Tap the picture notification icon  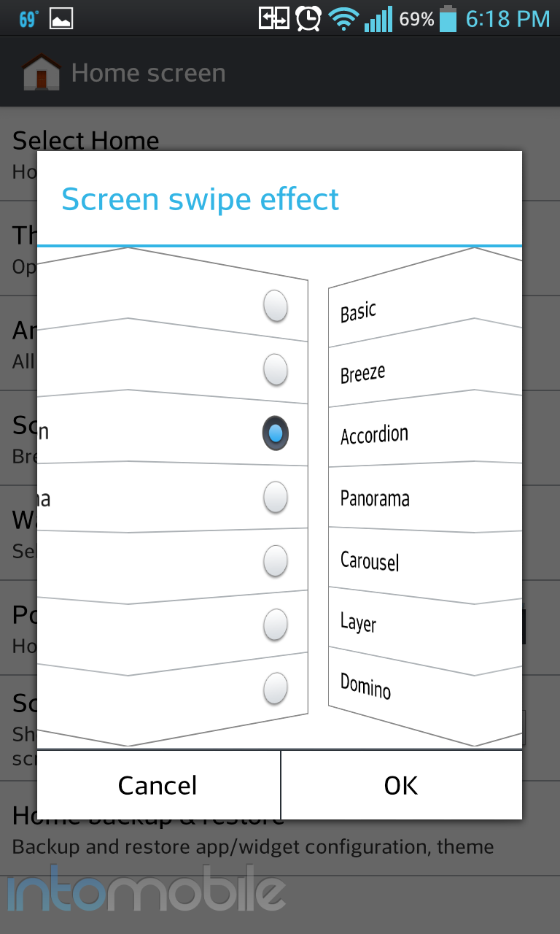point(61,20)
